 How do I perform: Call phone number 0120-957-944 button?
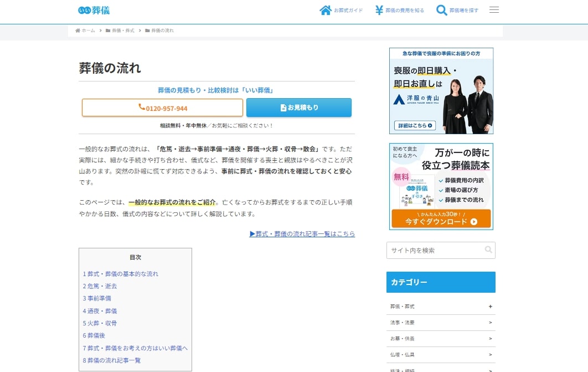pyautogui.click(x=162, y=108)
